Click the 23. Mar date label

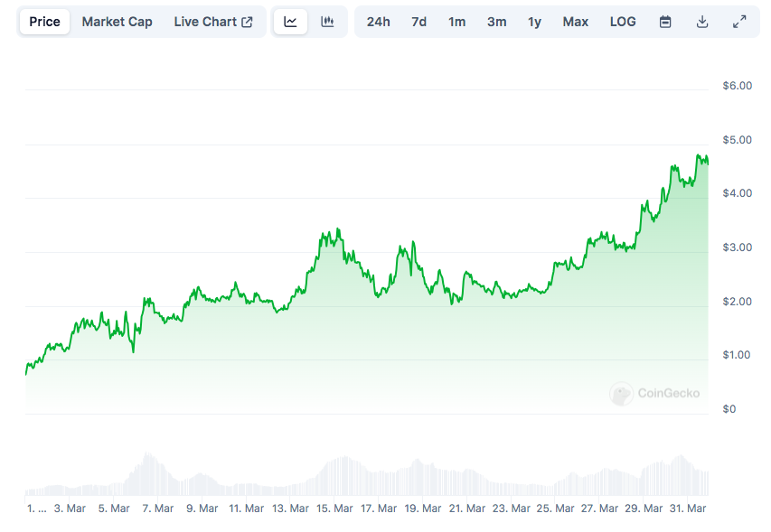pyautogui.click(x=512, y=509)
